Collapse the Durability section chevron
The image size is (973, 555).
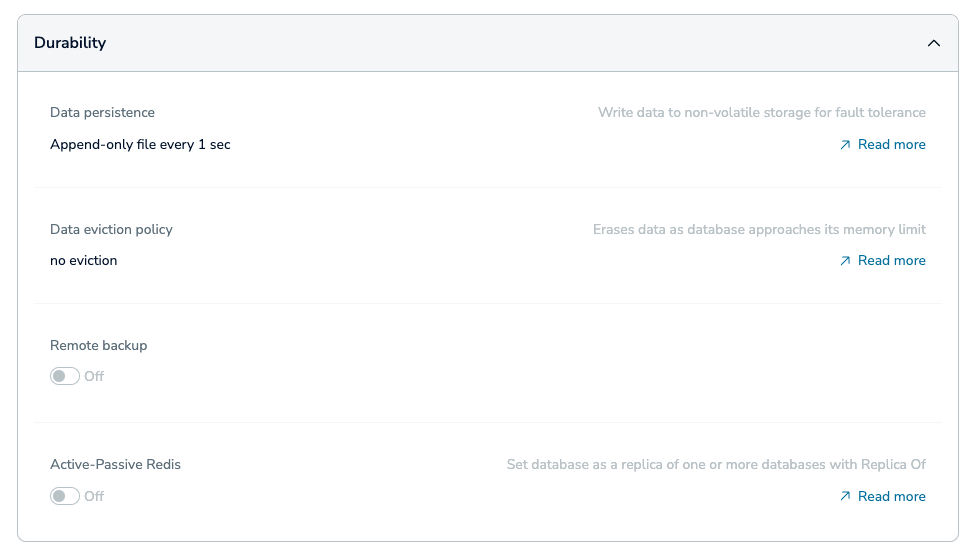pos(933,43)
